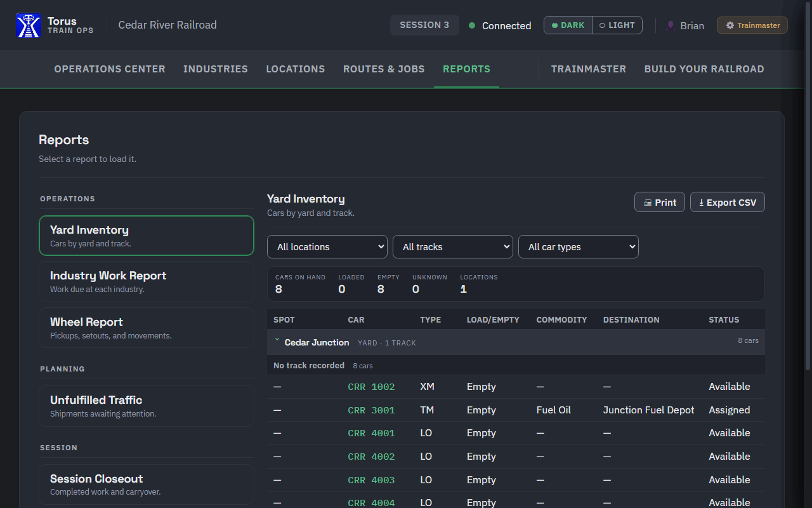Open the Trainmaster gear badge

pyautogui.click(x=752, y=25)
